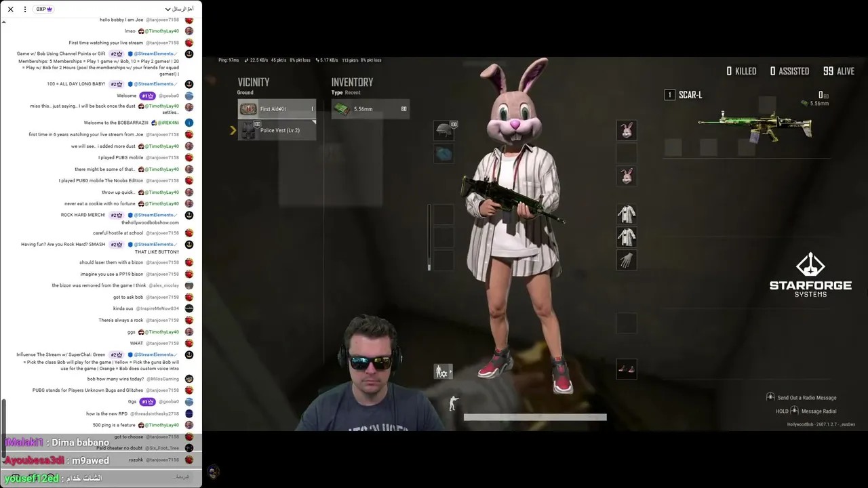Click the 0XP crown badge

44,9
